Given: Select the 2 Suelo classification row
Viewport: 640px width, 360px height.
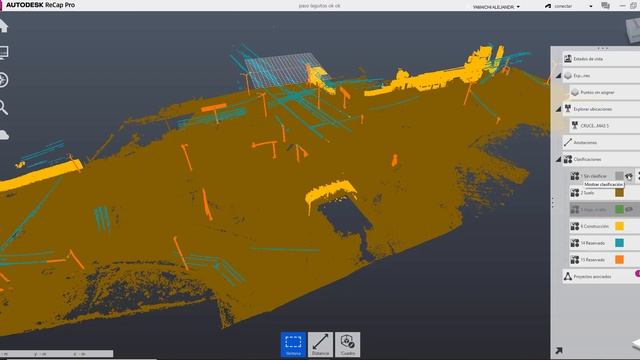Looking at the screenshot, I should [x=605, y=193].
